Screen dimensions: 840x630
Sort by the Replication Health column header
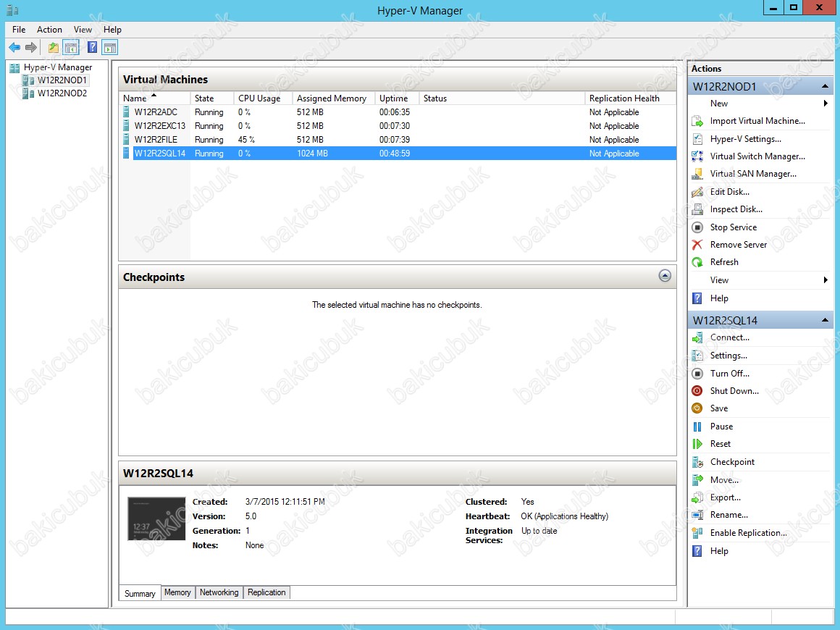[x=631, y=98]
